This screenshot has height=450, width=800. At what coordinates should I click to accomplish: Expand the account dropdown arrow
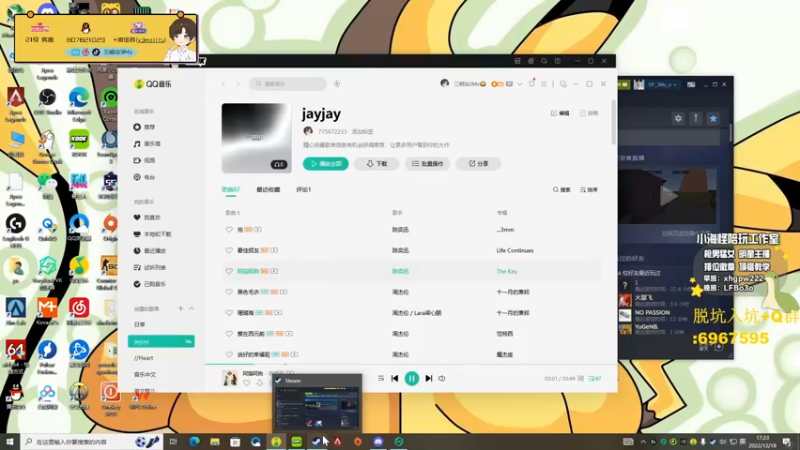point(519,84)
